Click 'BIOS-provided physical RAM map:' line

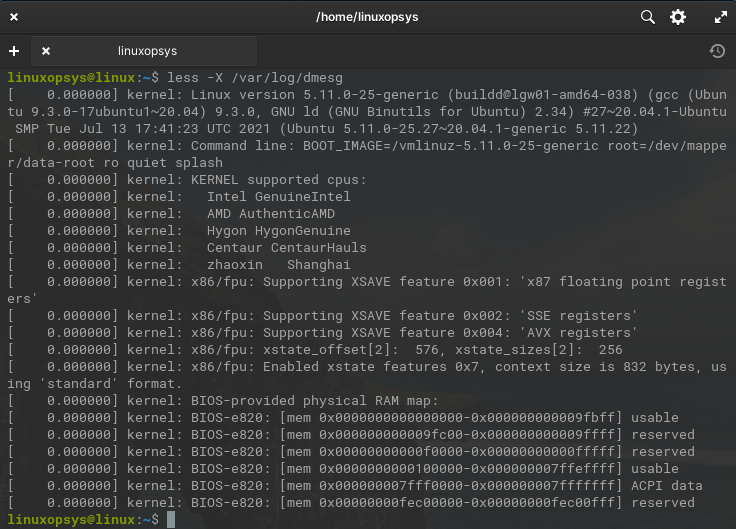(x=223, y=401)
